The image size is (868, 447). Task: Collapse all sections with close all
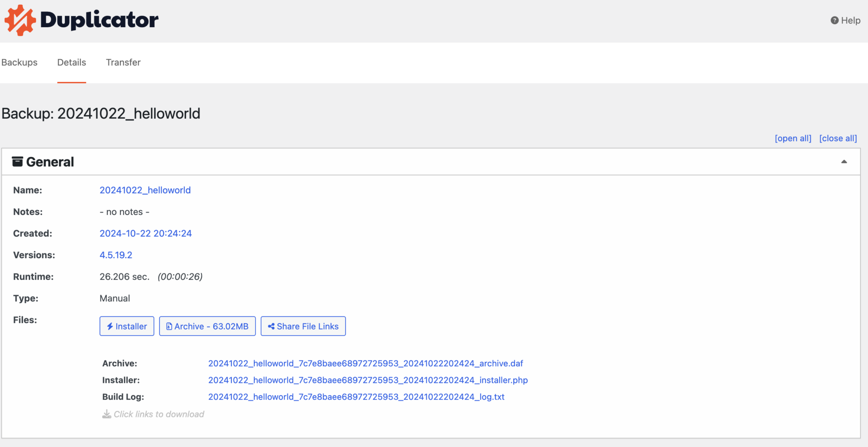(x=837, y=138)
